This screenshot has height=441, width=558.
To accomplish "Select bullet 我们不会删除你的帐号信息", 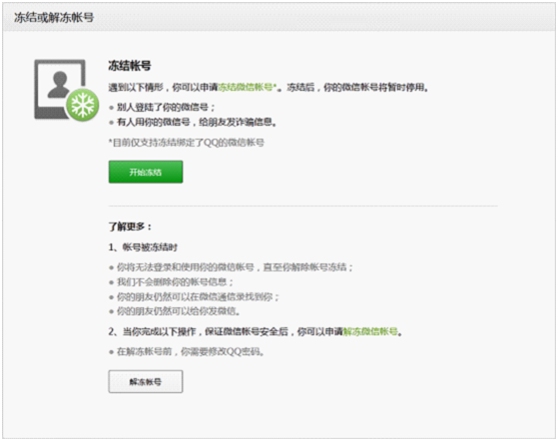I will tap(175, 282).
